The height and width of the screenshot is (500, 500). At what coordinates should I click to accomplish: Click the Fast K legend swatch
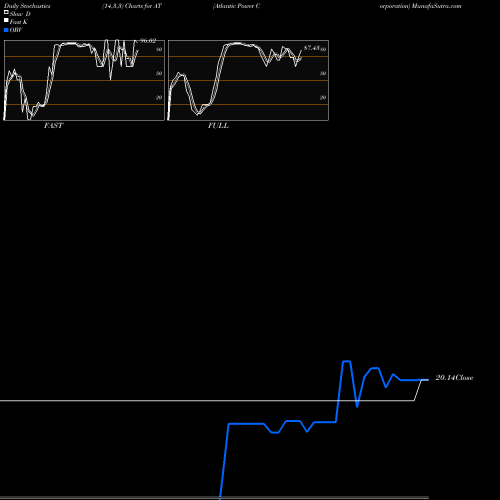coord(6,21)
